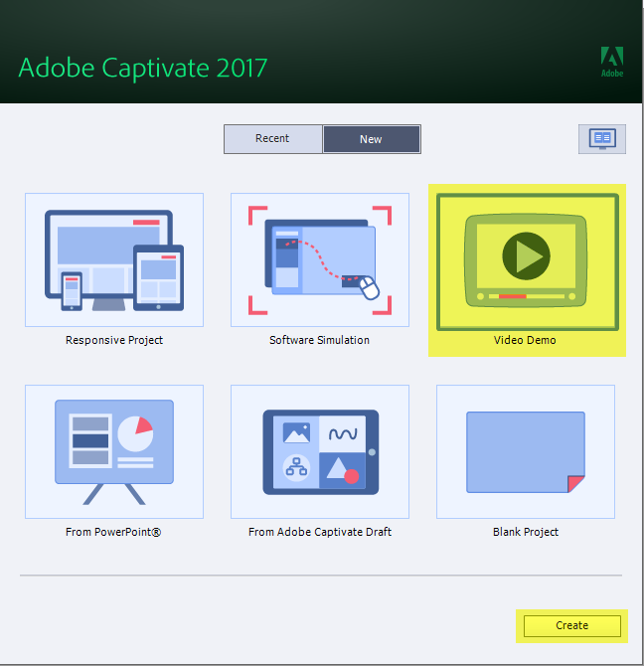The height and width of the screenshot is (666, 644).
Task: Open the resources book icon at top right
Action: click(602, 139)
